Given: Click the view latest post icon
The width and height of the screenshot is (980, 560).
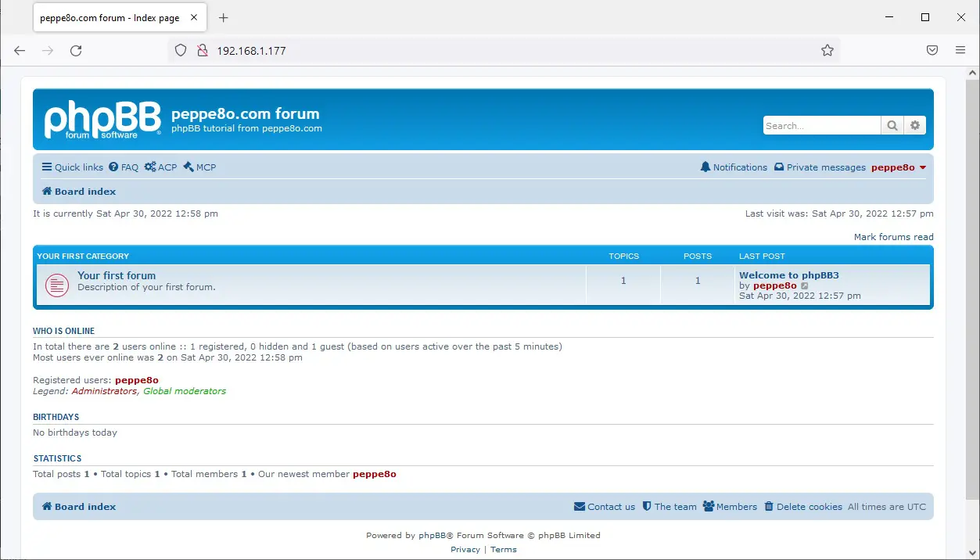Looking at the screenshot, I should (x=805, y=286).
